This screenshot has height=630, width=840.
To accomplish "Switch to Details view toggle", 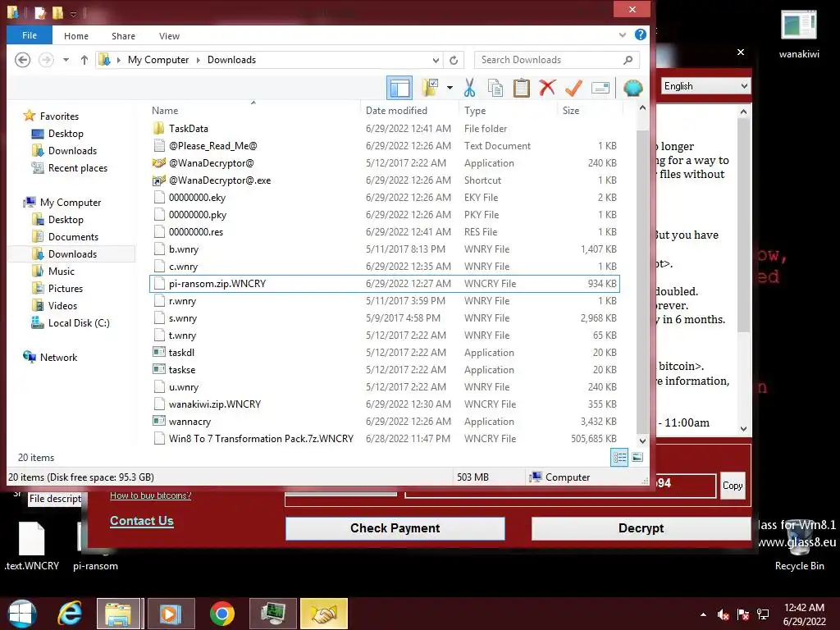I will point(619,457).
